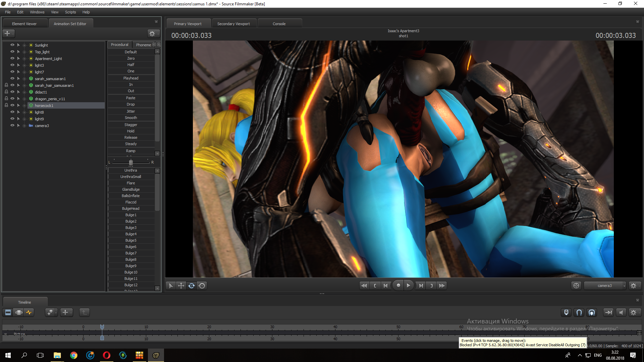Toggle visibility of Apartment_Light
The image size is (644, 362).
12,58
